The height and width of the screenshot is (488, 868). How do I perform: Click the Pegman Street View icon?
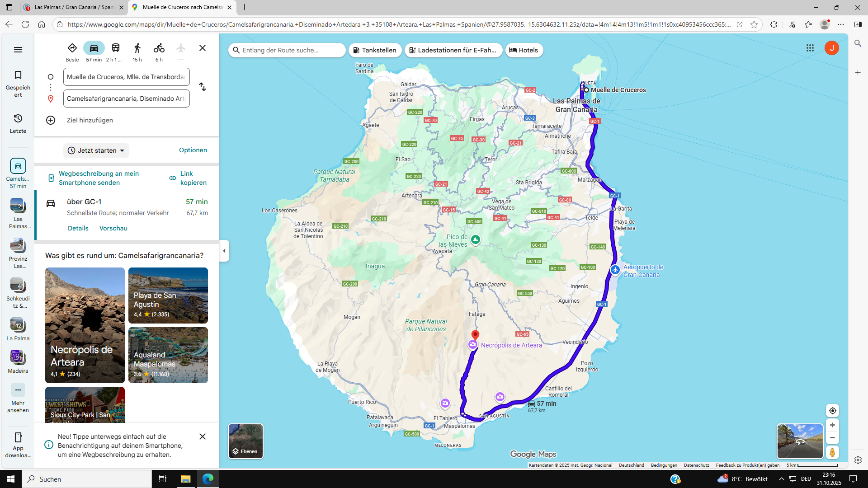(x=832, y=452)
